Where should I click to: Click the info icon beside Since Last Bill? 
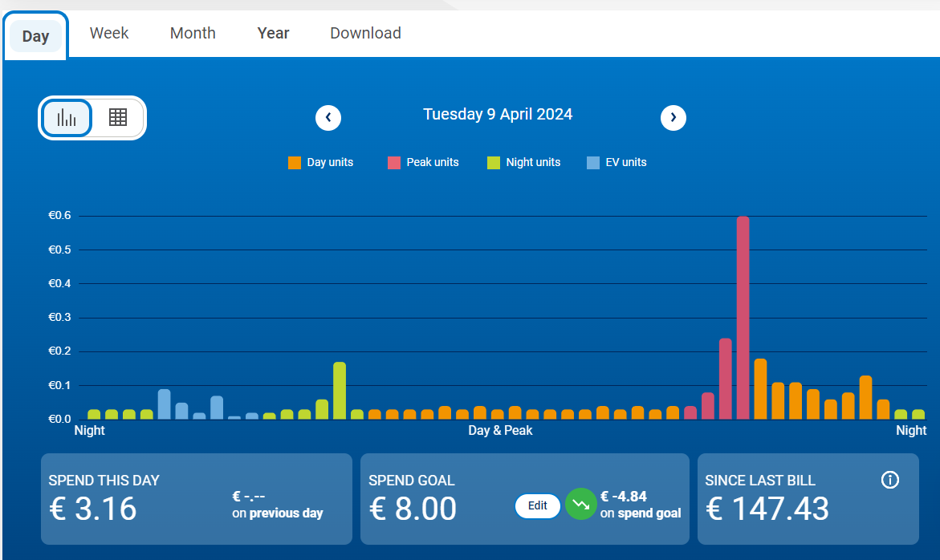(889, 480)
